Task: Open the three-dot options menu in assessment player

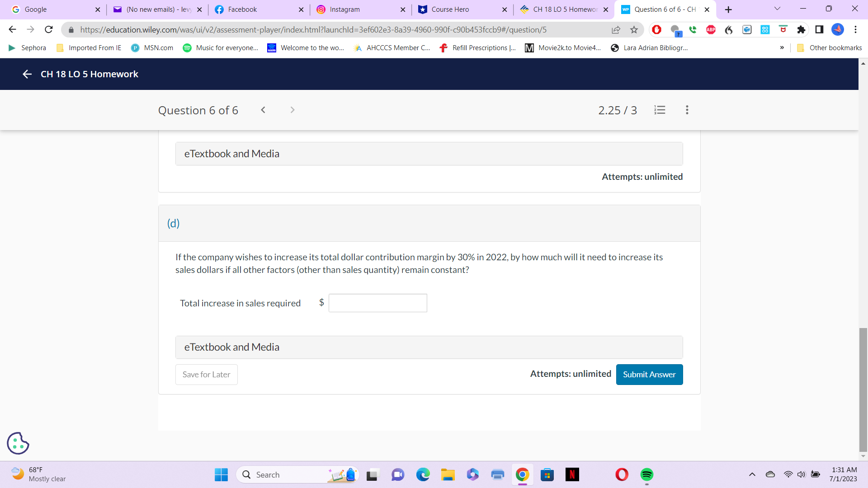Action: tap(687, 110)
